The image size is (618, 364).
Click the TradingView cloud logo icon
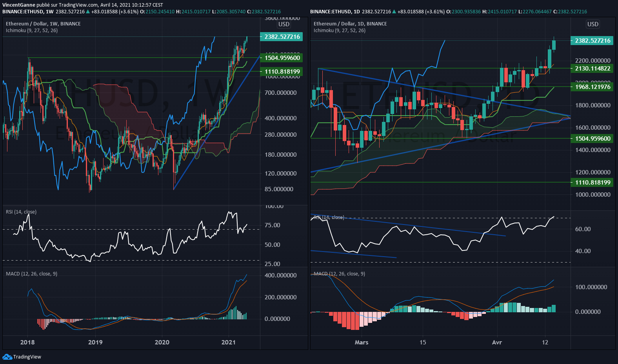[7, 357]
